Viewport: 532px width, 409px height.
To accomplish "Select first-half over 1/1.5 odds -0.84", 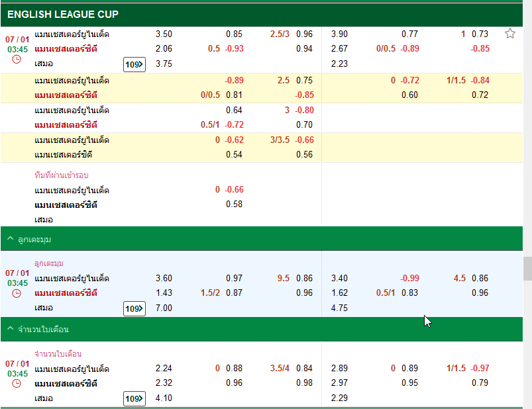I will click(480, 81).
